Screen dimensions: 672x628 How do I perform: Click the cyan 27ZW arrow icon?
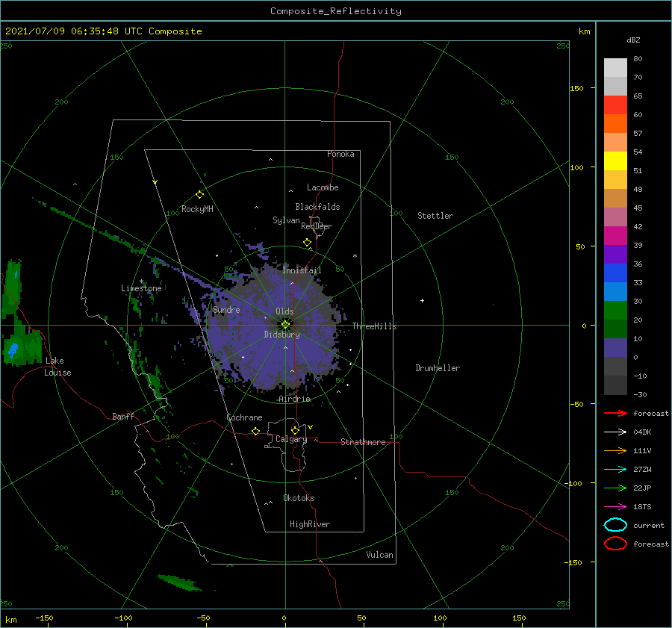615,470
